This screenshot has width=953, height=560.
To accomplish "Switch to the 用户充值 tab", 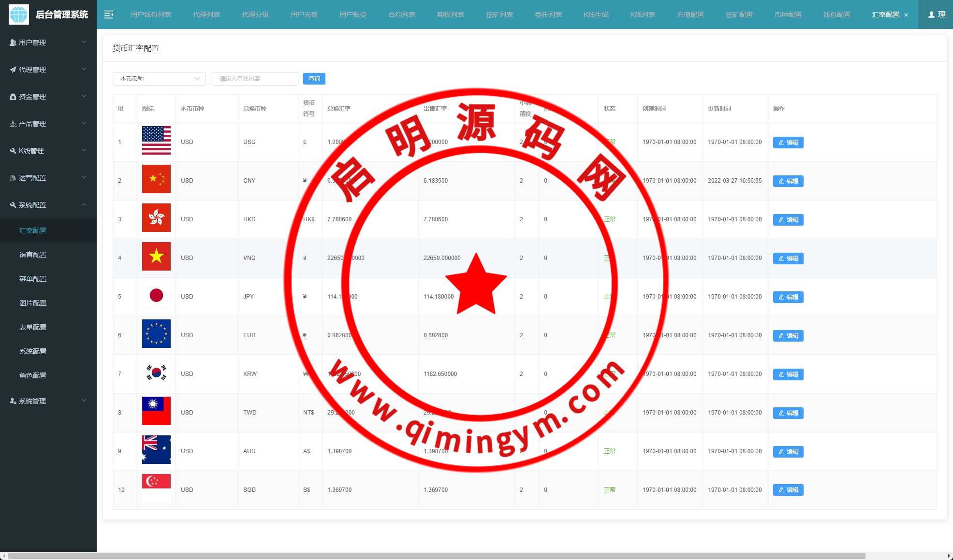I will coord(304,14).
